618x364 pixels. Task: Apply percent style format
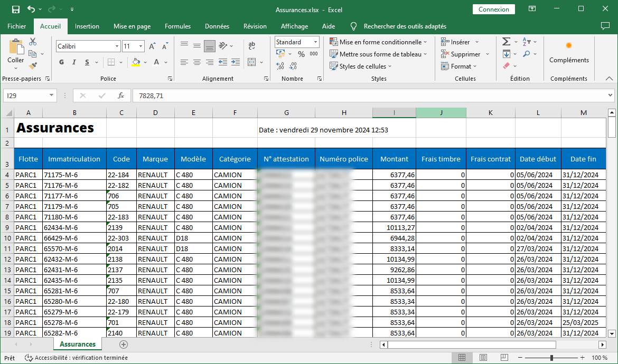(x=301, y=54)
